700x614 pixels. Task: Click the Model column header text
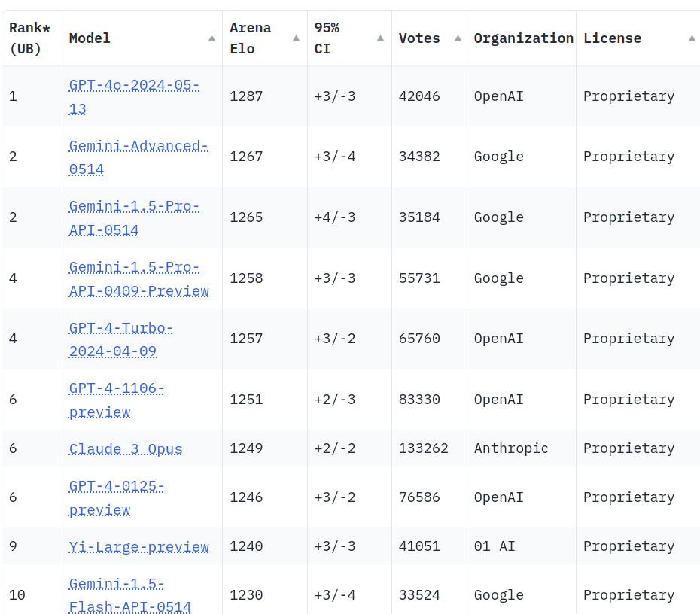click(90, 38)
